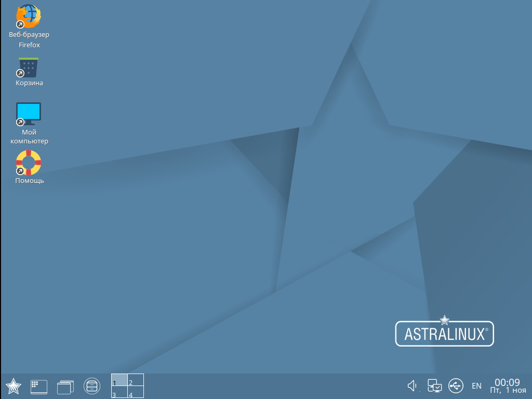Click the display connection tray icon

[x=434, y=386]
